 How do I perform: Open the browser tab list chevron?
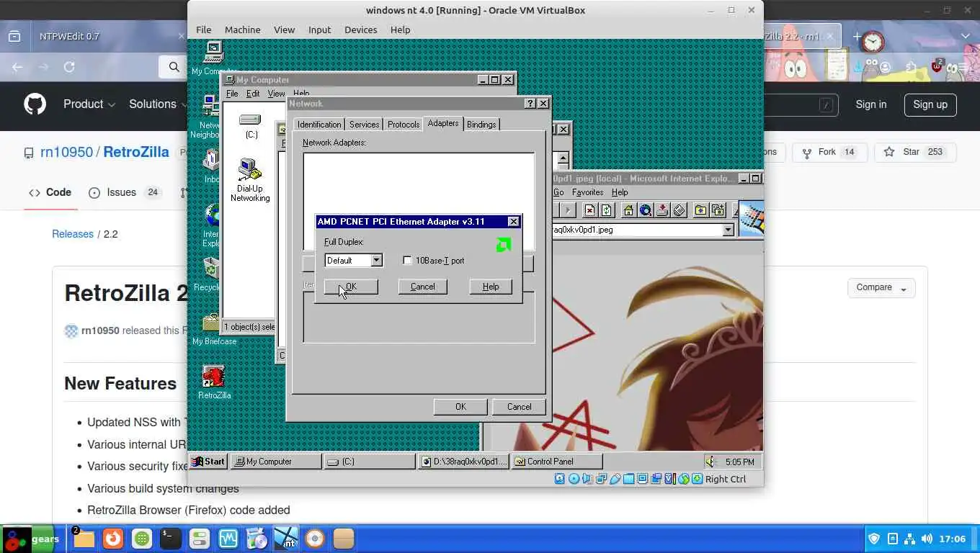click(966, 36)
